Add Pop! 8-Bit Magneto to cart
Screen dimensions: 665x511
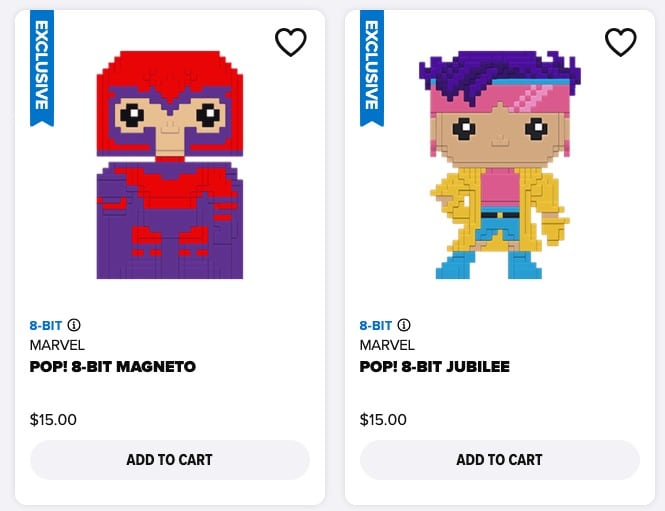pyautogui.click(x=169, y=460)
